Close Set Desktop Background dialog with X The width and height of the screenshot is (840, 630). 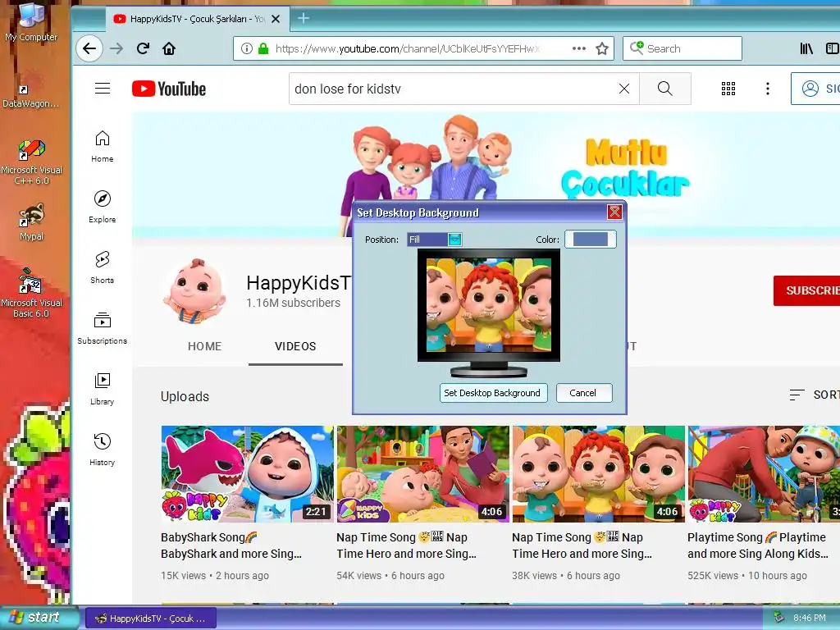tap(614, 212)
